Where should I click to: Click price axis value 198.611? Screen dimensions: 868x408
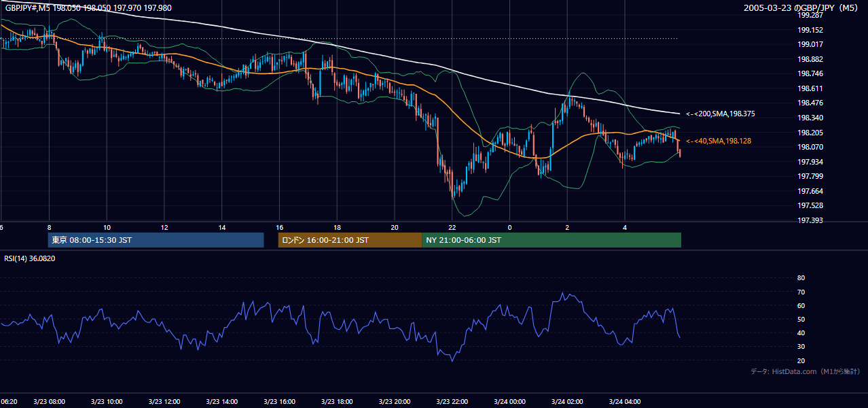pyautogui.click(x=810, y=88)
